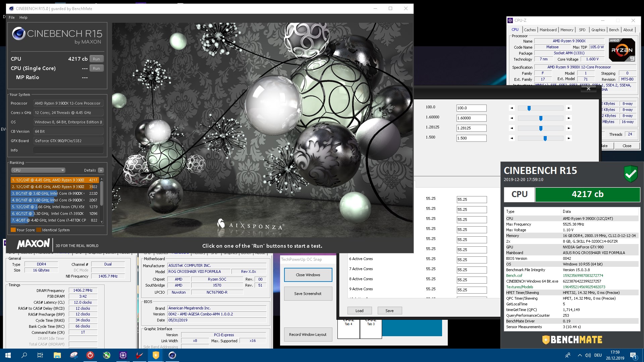The width and height of the screenshot is (644, 362).
Task: Click the BENCHMATE logo at panel bottom
Action: point(572,340)
